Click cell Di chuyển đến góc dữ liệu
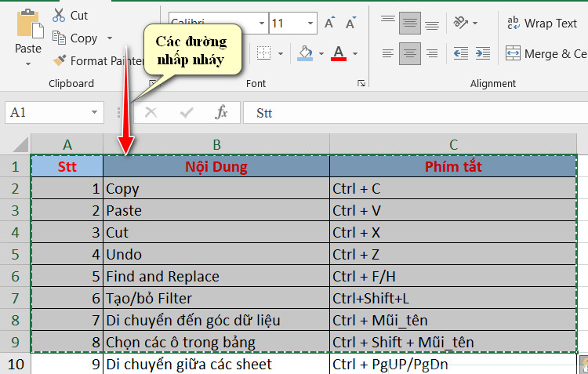This screenshot has height=374, width=588. point(216,320)
